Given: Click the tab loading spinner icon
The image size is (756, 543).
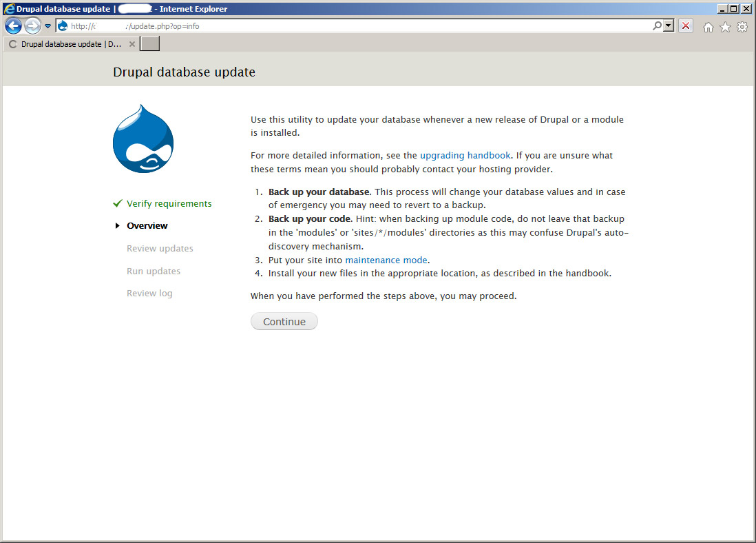Looking at the screenshot, I should pyautogui.click(x=13, y=44).
